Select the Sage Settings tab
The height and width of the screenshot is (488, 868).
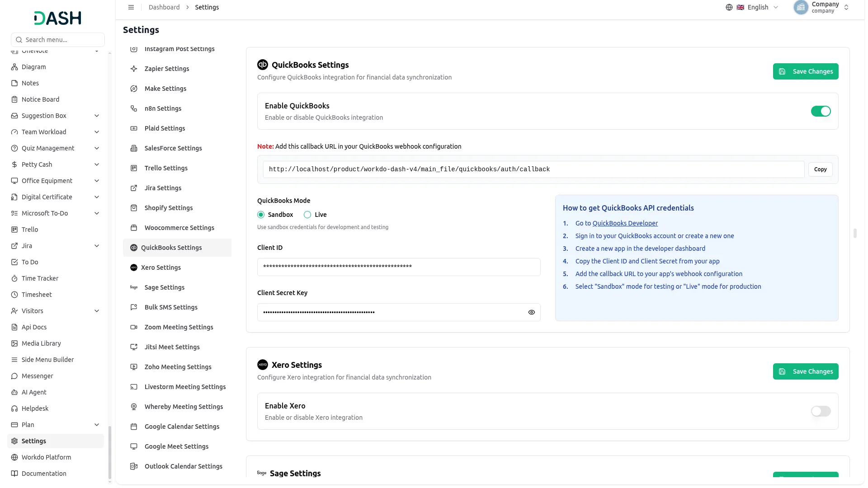(x=177, y=287)
